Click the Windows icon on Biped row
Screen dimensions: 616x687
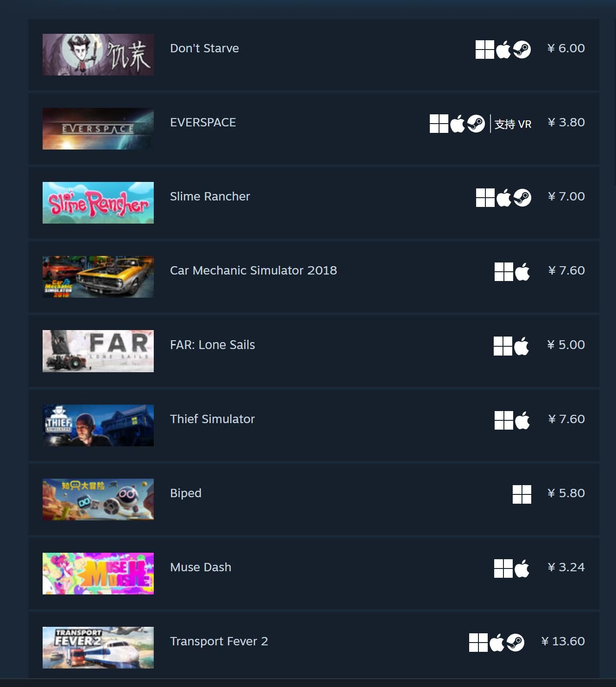[522, 494]
